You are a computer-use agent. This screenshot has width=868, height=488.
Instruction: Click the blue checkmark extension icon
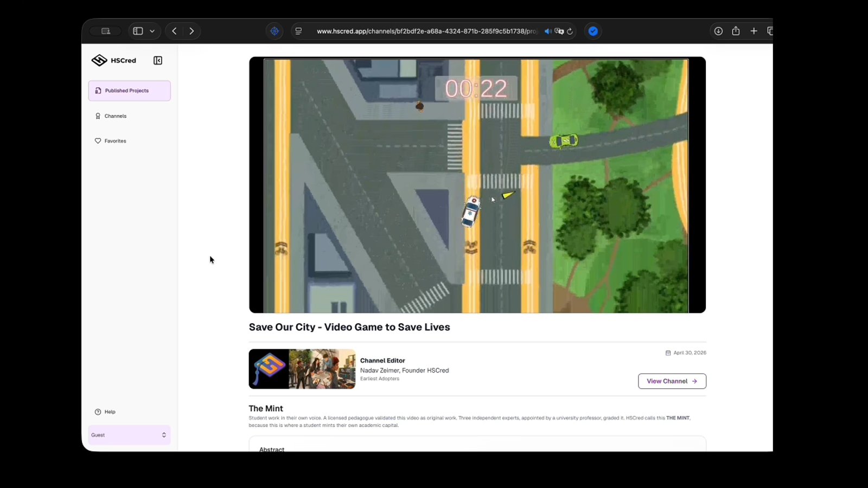pyautogui.click(x=593, y=31)
